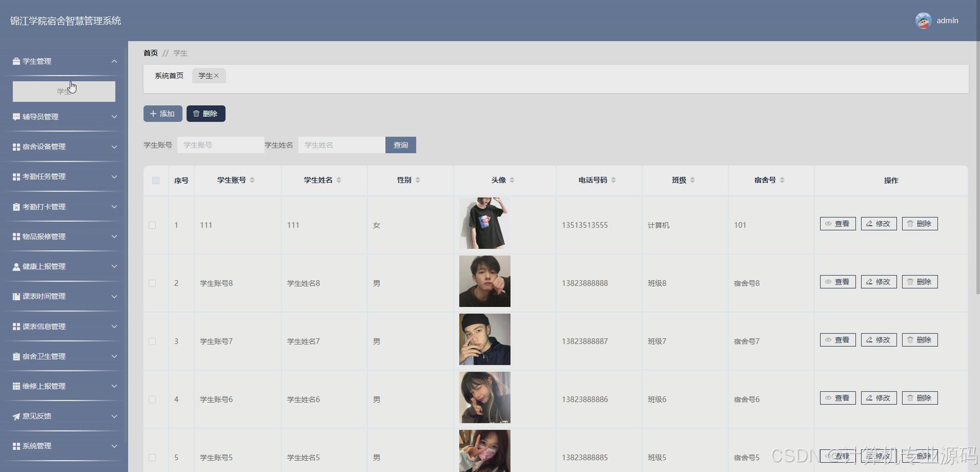Click the 课表信息管理 grid icon
Screen dimensions: 980x472
pos(16,326)
